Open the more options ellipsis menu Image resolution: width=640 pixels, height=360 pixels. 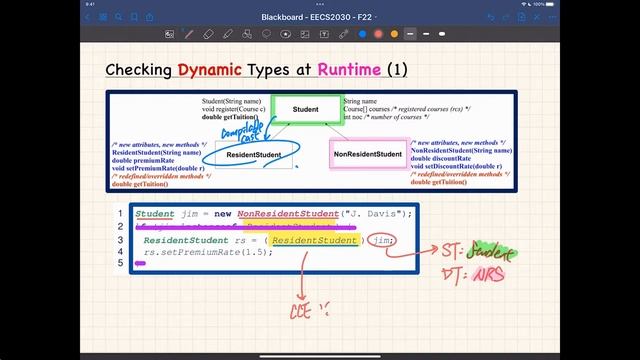(552, 18)
